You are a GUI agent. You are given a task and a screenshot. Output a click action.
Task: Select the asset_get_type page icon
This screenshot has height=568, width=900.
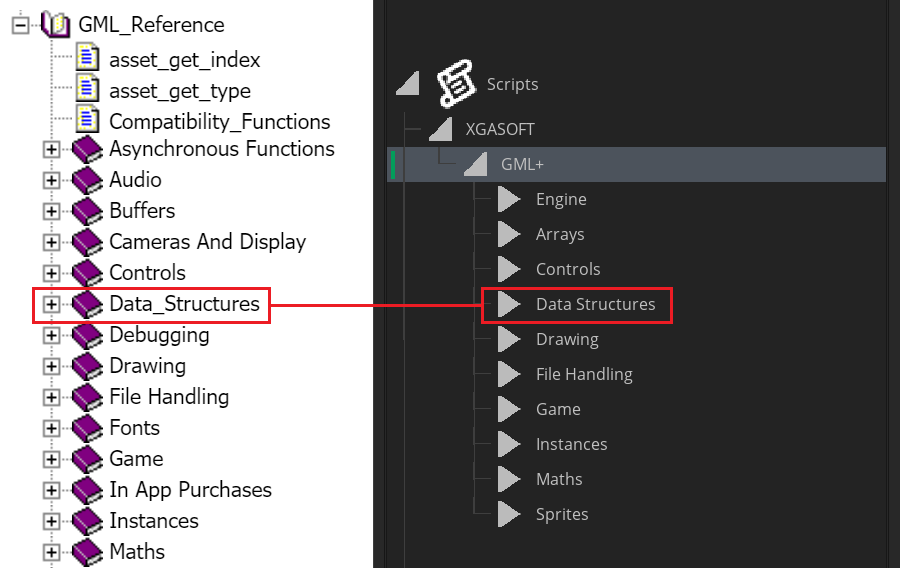[x=88, y=89]
